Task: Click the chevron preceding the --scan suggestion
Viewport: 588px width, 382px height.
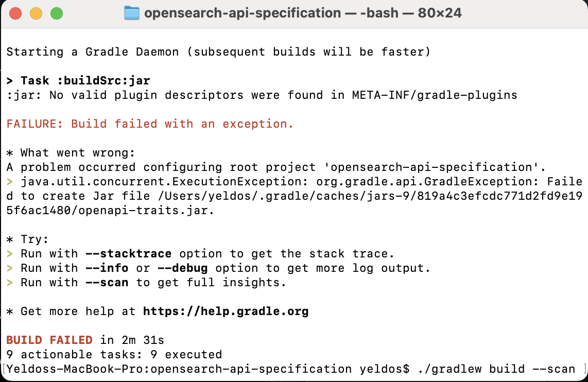Action: [x=9, y=282]
